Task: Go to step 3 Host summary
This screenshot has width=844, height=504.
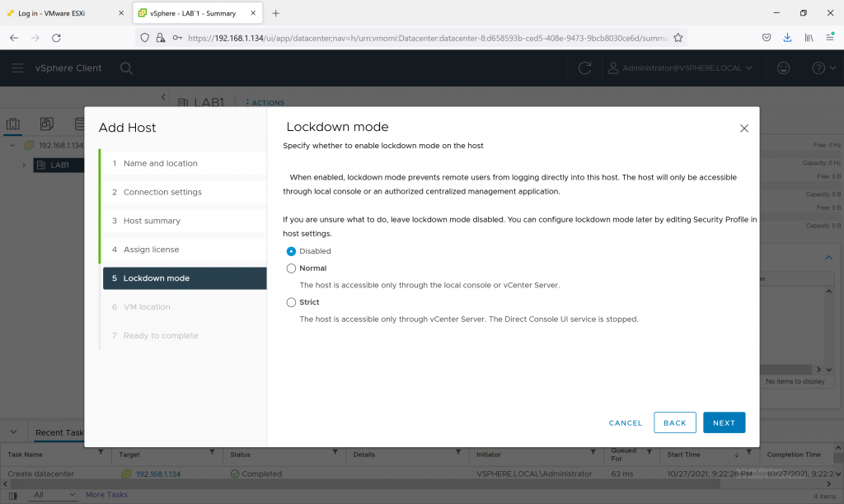Action: [x=184, y=221]
